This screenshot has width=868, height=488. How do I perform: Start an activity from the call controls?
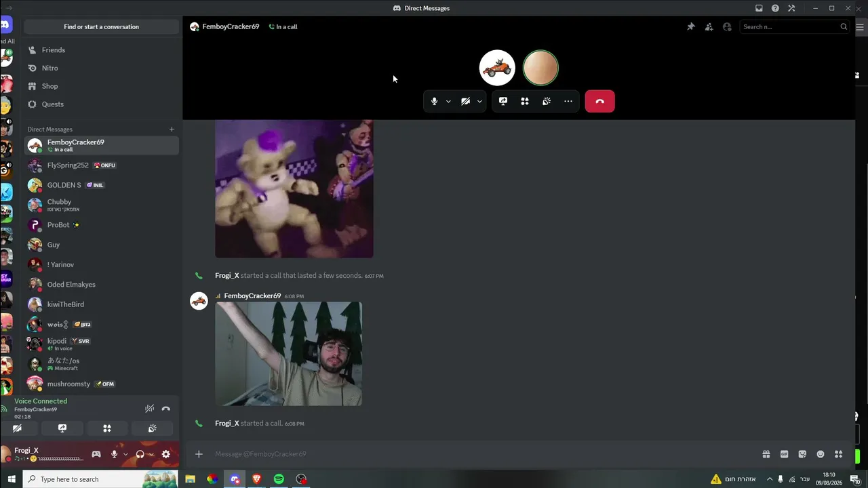(525, 101)
